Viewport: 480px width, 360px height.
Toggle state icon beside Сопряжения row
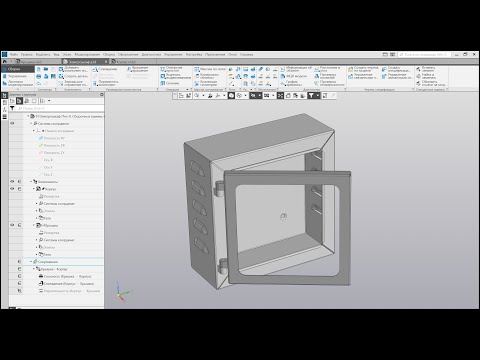tap(19, 262)
